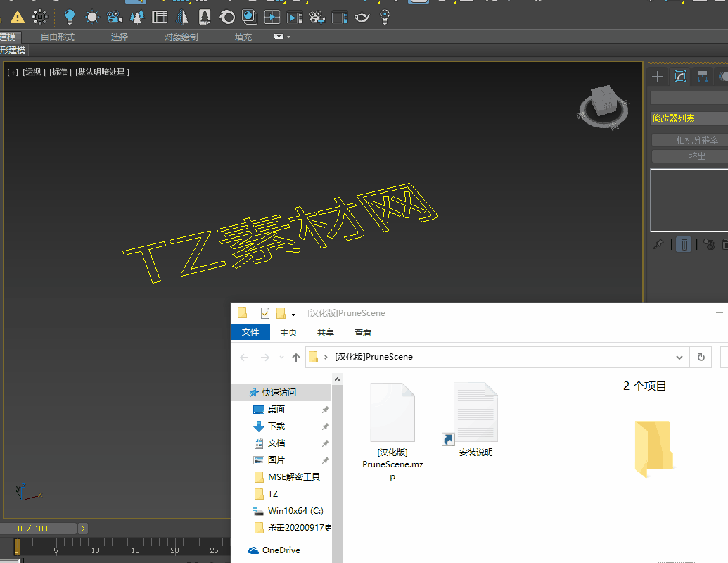The height and width of the screenshot is (563, 728).
Task: Toggle properties checkbox icon in Explorer title bar
Action: (x=265, y=313)
